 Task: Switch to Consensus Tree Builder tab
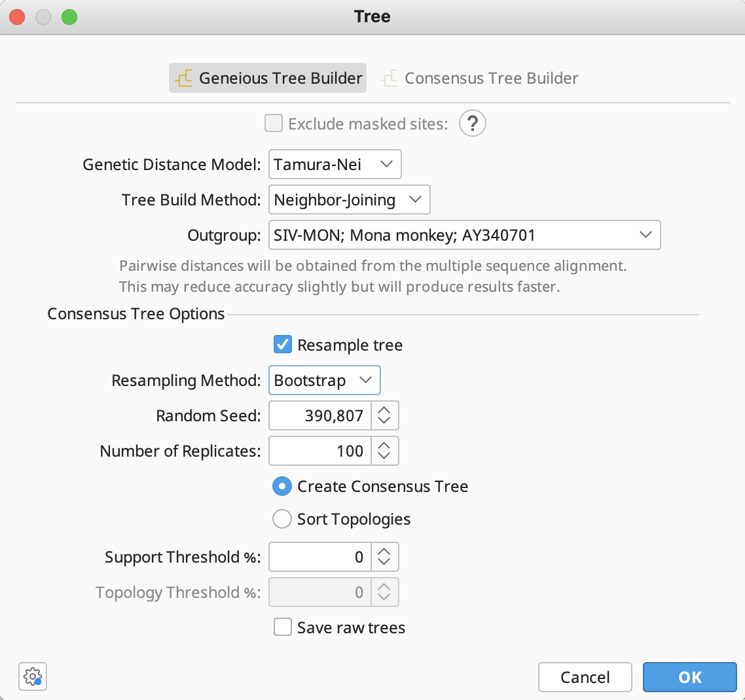coord(480,78)
